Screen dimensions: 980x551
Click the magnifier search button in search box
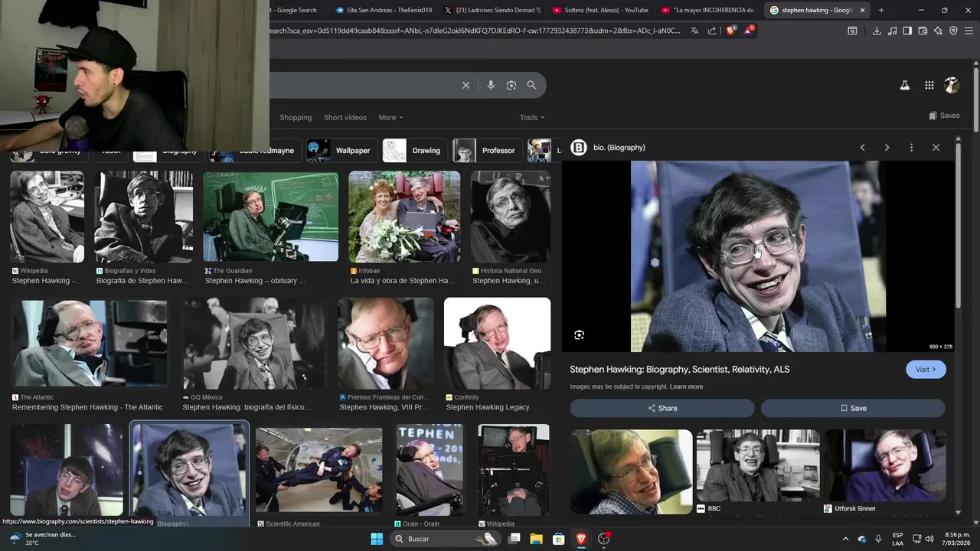pyautogui.click(x=531, y=85)
